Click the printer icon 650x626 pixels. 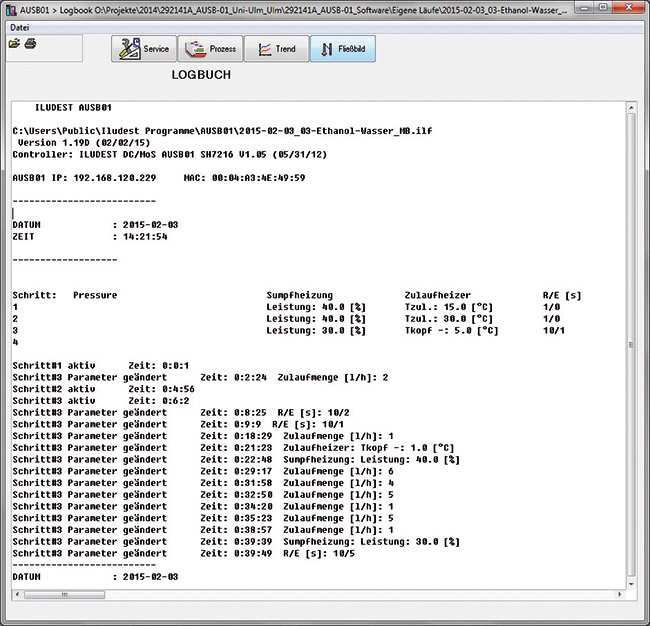[x=30, y=43]
